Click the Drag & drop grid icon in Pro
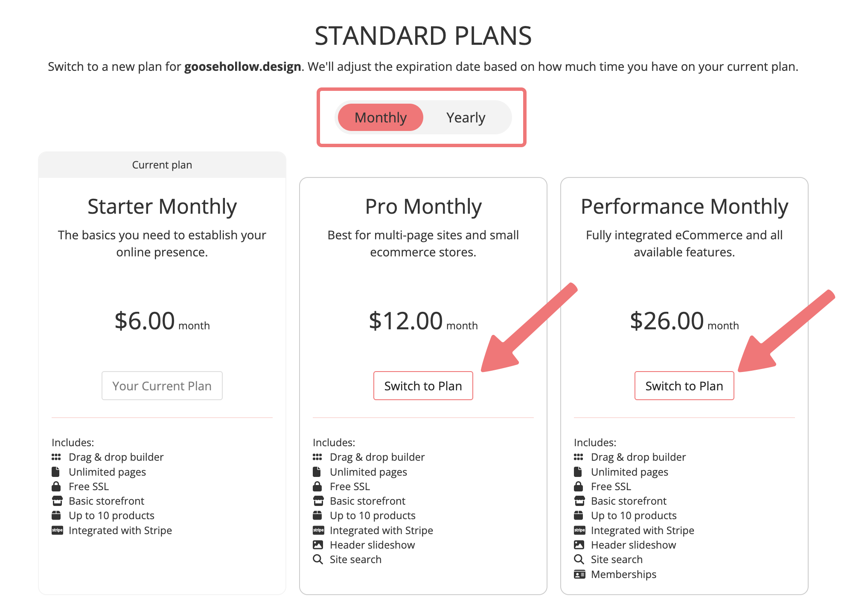The image size is (850, 616). tap(317, 457)
